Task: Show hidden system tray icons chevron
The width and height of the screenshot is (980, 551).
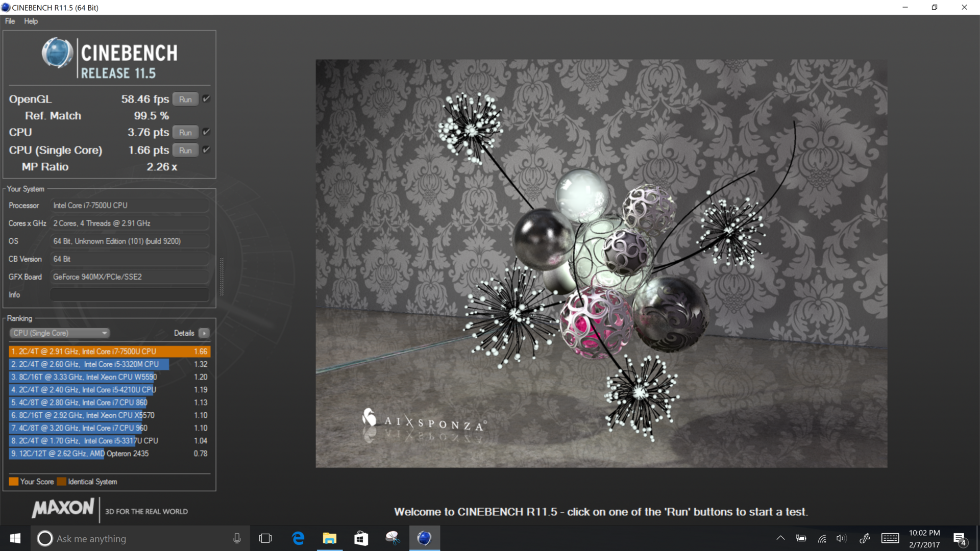Action: pos(780,538)
